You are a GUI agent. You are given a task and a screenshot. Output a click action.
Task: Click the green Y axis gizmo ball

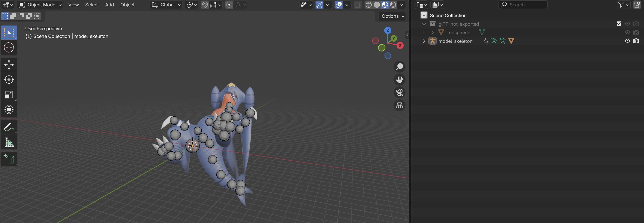(x=394, y=38)
